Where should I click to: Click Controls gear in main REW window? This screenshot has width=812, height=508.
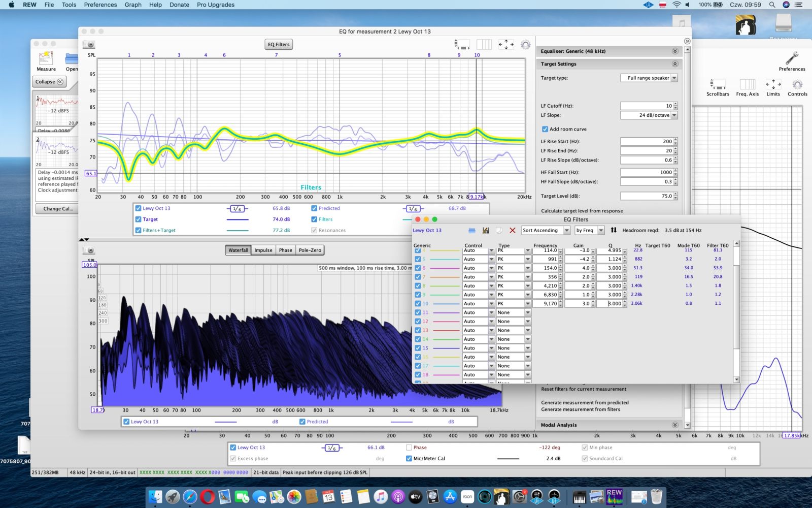point(797,87)
